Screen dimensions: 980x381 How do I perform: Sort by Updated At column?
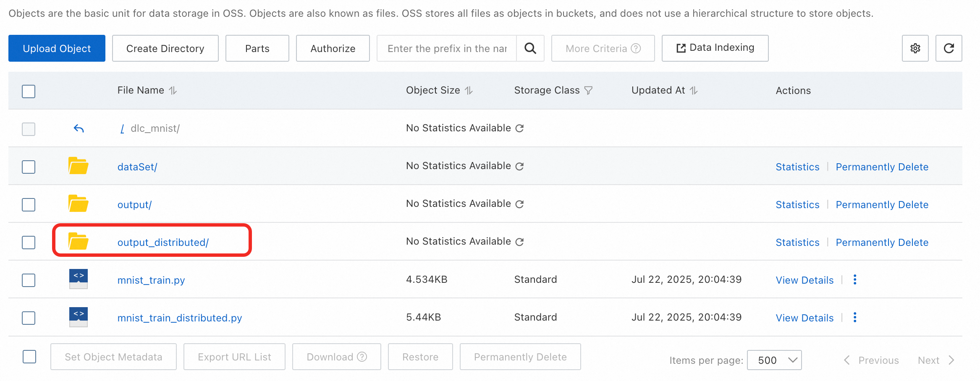[x=694, y=91]
